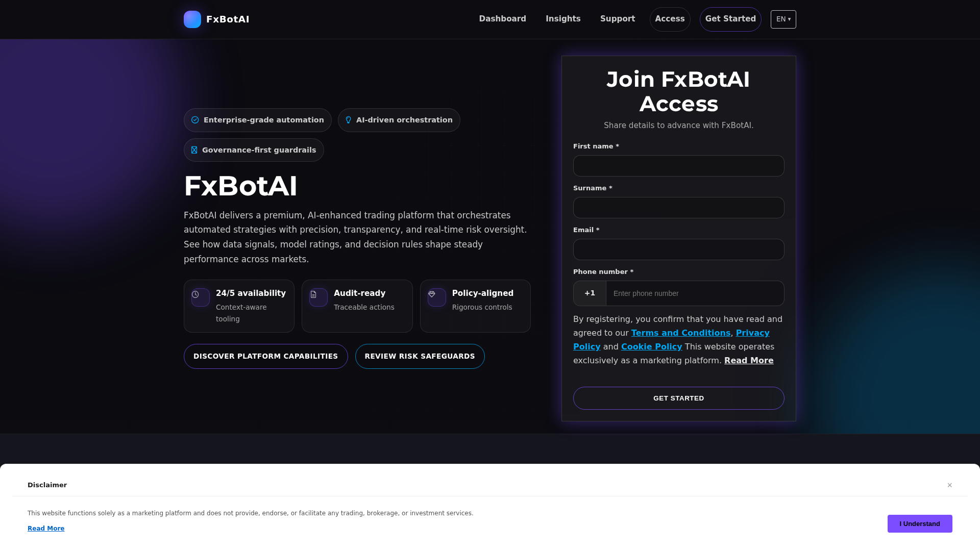This screenshot has width=980, height=551.
Task: Click 'Share details to advance with FxBotAI.' text
Action: (678, 126)
